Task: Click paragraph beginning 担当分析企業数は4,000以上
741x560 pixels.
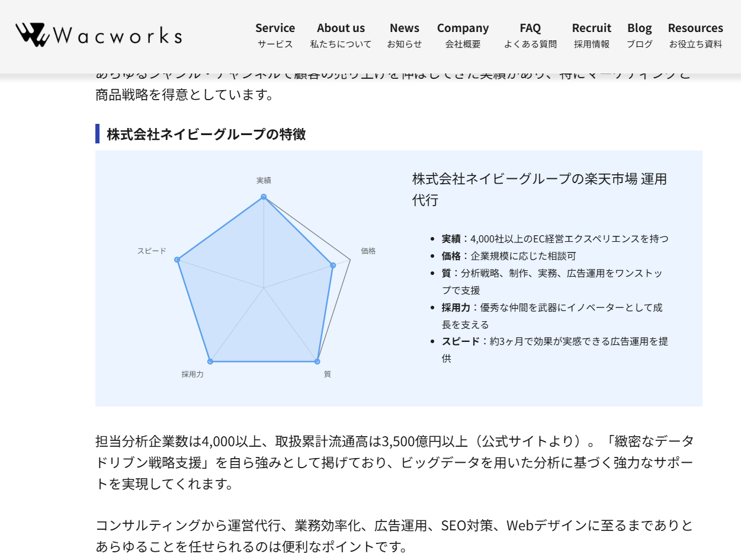Action: [394, 462]
